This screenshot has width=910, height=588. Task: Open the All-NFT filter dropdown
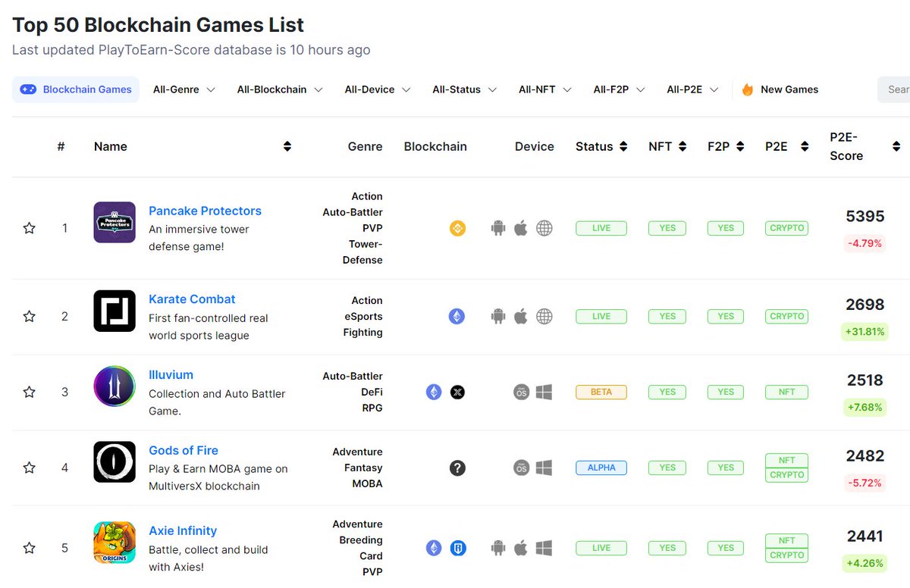coord(545,89)
